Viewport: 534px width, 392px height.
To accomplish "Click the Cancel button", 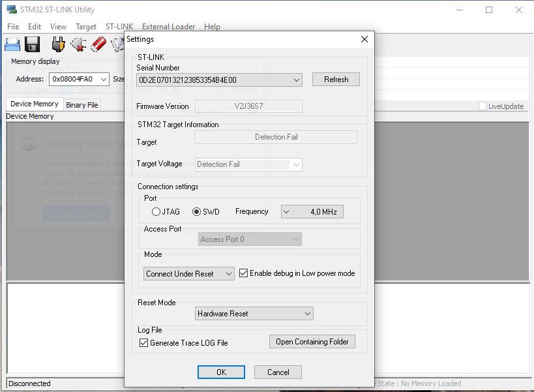I will tap(278, 372).
